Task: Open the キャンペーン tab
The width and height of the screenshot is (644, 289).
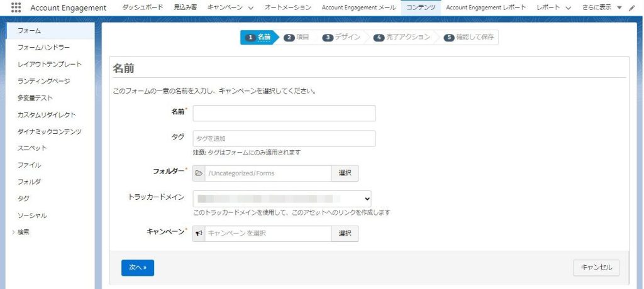Action: pos(225,8)
